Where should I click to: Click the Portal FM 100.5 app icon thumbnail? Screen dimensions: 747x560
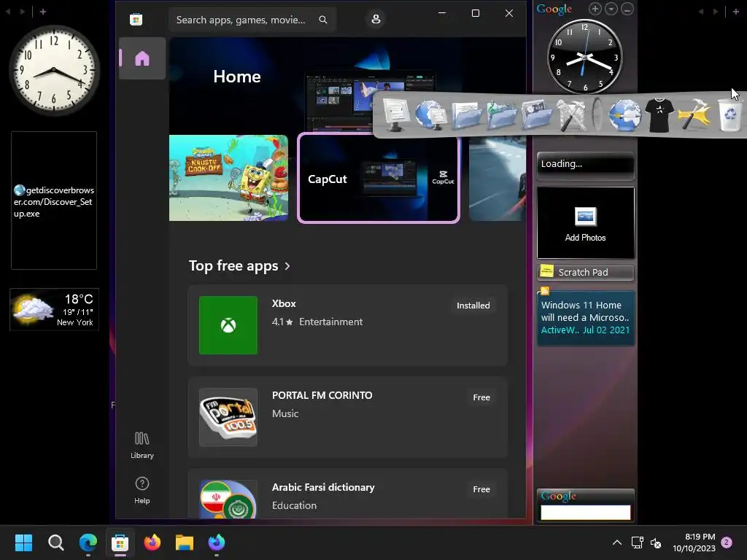[x=228, y=417]
